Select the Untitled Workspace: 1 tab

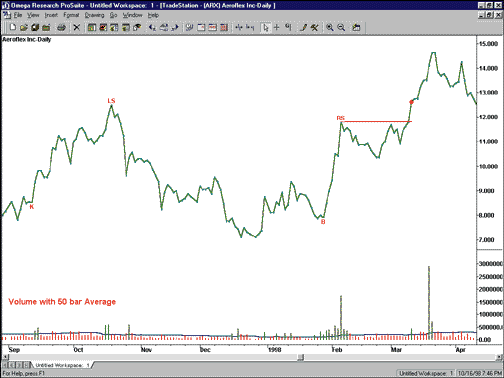(x=62, y=365)
